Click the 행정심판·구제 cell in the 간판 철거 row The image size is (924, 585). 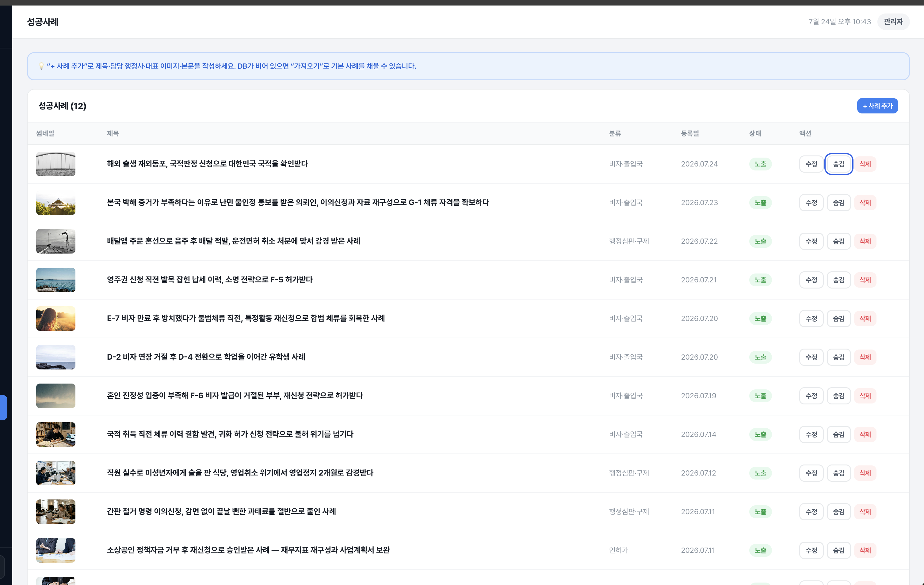click(x=629, y=512)
